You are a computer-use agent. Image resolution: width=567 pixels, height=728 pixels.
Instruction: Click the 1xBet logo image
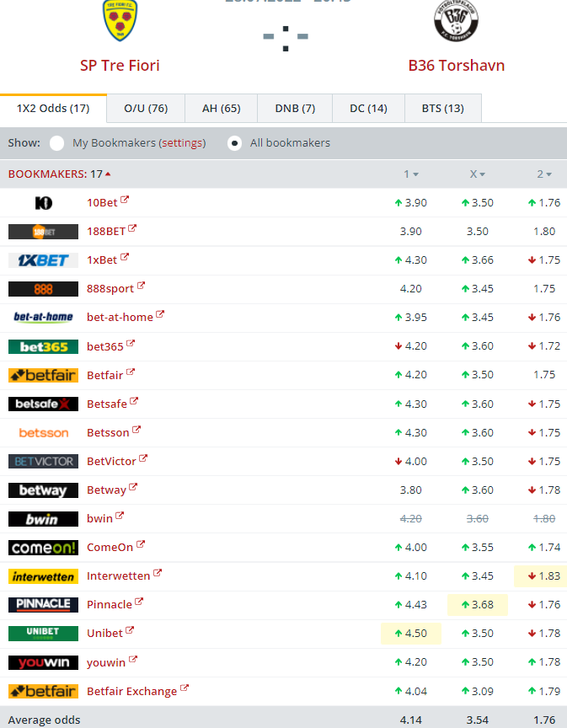coord(43,260)
